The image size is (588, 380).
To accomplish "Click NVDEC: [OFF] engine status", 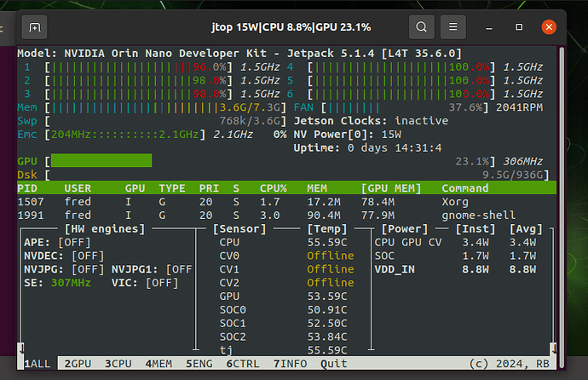I will pos(64,256).
